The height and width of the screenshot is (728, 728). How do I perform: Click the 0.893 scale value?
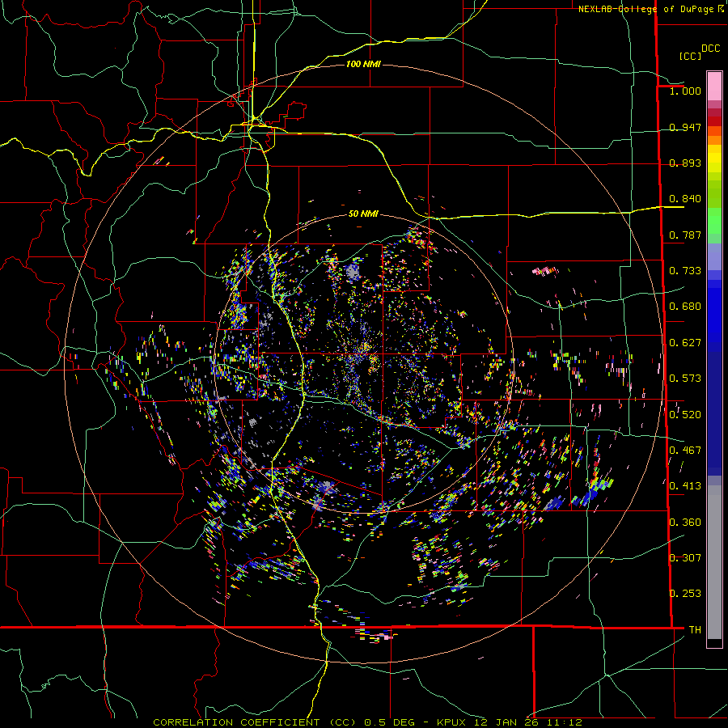(x=685, y=163)
